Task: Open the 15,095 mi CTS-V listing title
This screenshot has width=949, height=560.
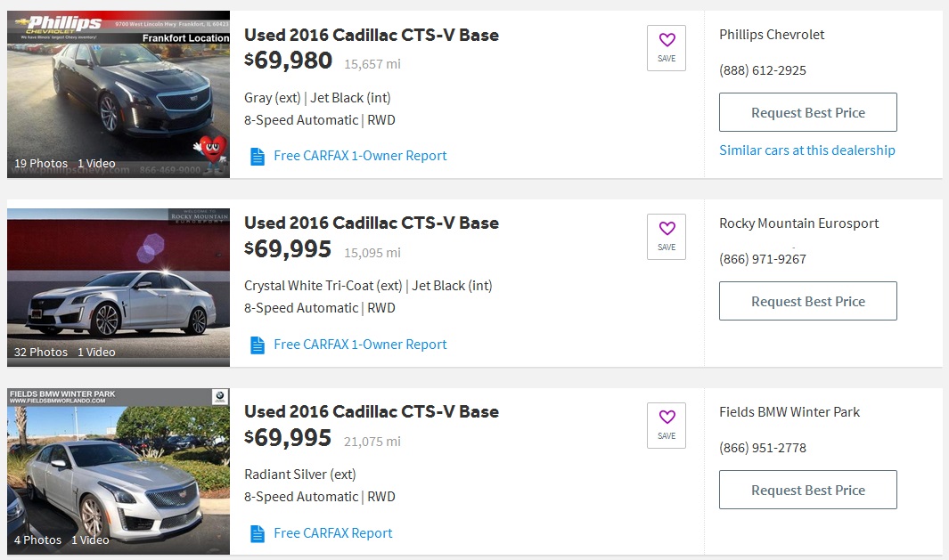Action: click(x=372, y=223)
